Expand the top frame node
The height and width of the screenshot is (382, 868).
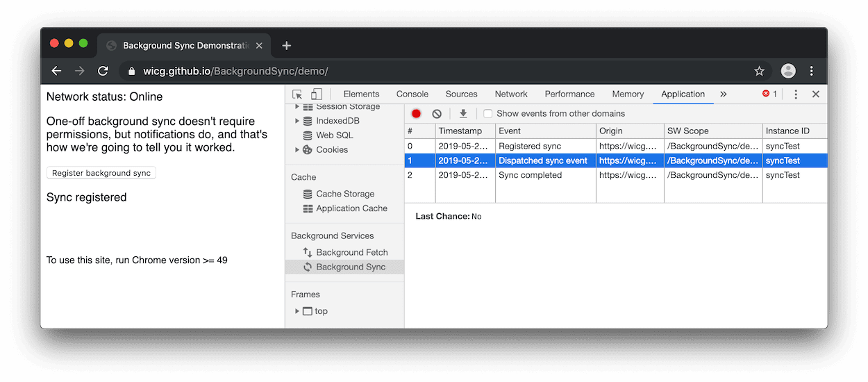coord(298,311)
